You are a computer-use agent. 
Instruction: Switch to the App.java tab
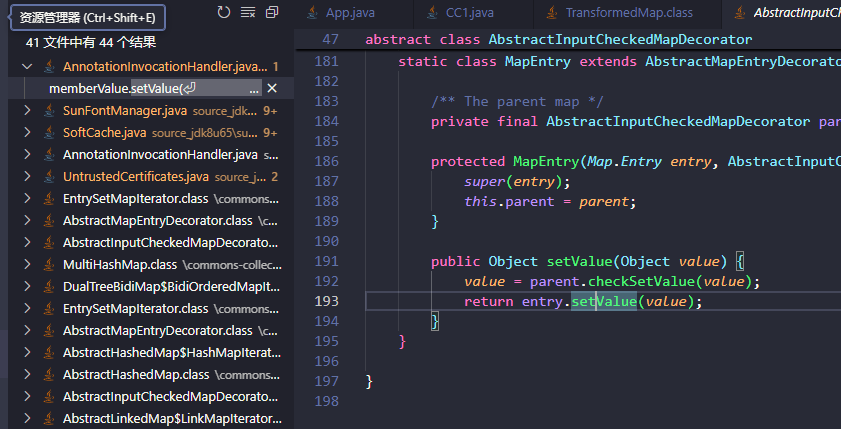point(353,13)
